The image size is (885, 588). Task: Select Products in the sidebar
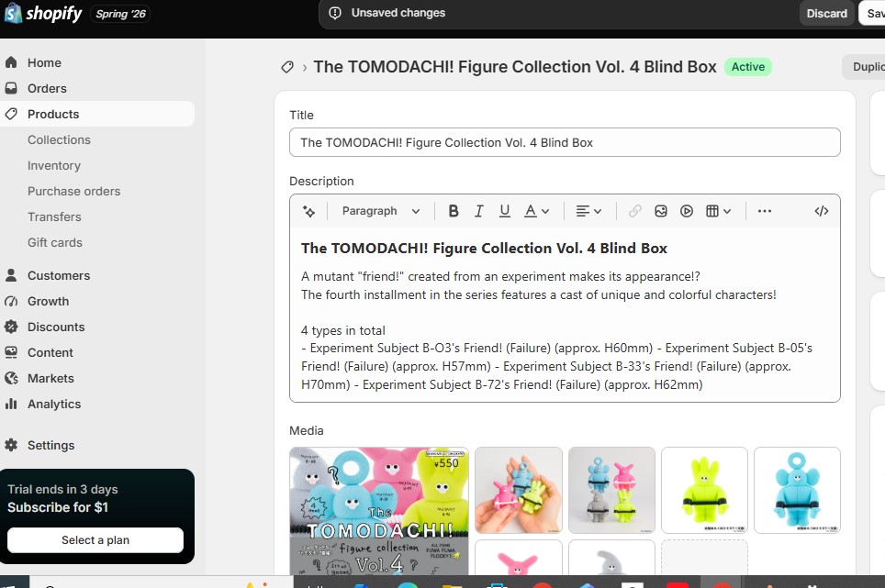pos(97,114)
